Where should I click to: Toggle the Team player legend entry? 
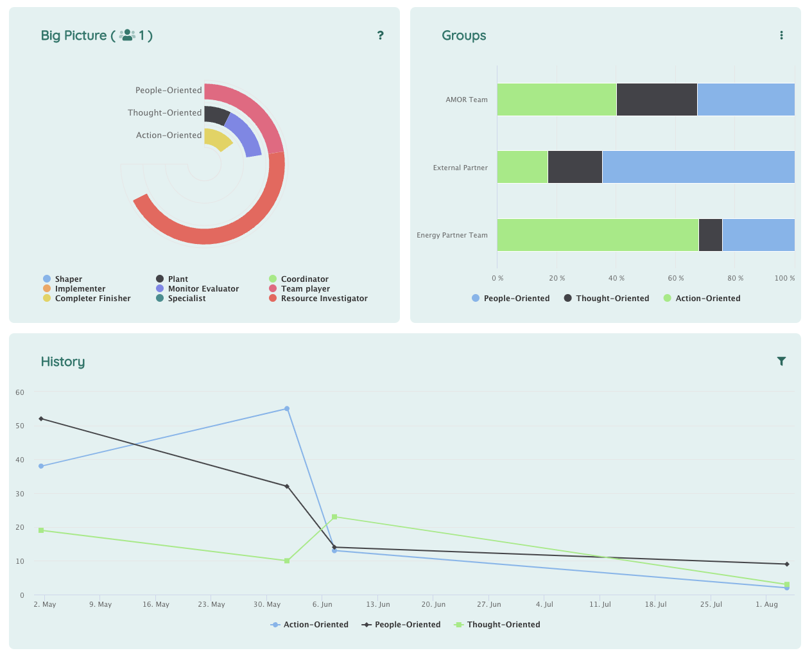coord(299,289)
